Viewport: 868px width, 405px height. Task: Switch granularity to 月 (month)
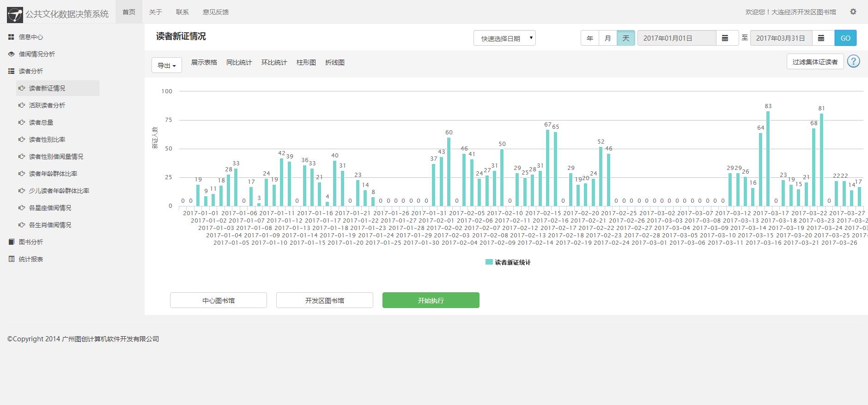coord(608,38)
